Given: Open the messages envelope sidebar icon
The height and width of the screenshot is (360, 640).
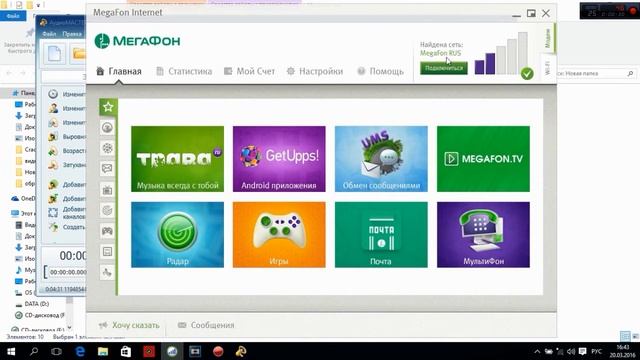Looking at the screenshot, I should coord(107,169).
